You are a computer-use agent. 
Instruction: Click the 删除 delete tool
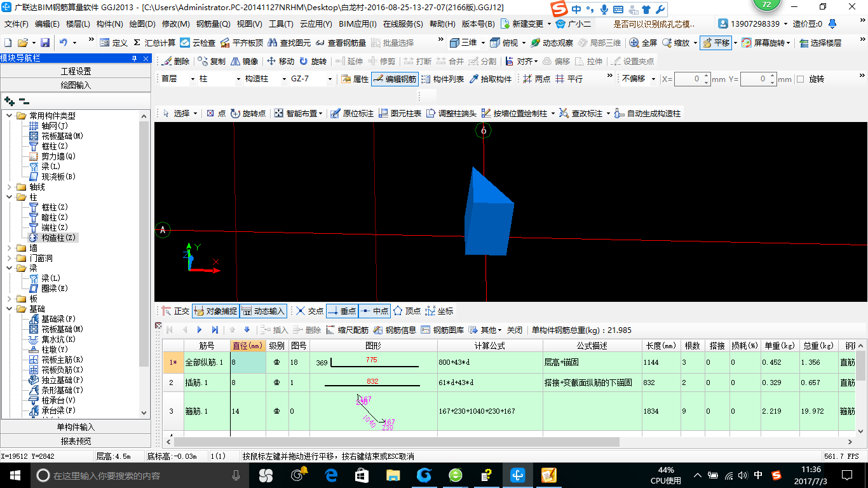[176, 61]
